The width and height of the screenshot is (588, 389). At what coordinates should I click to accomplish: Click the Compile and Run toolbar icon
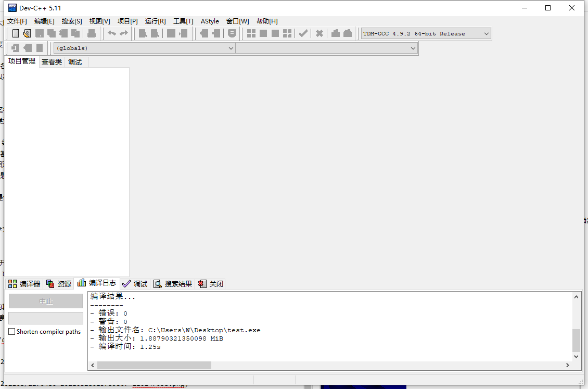275,33
